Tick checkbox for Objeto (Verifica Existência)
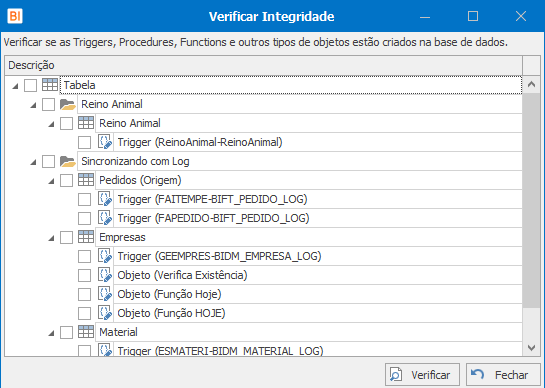This screenshot has width=545, height=388. (x=84, y=275)
